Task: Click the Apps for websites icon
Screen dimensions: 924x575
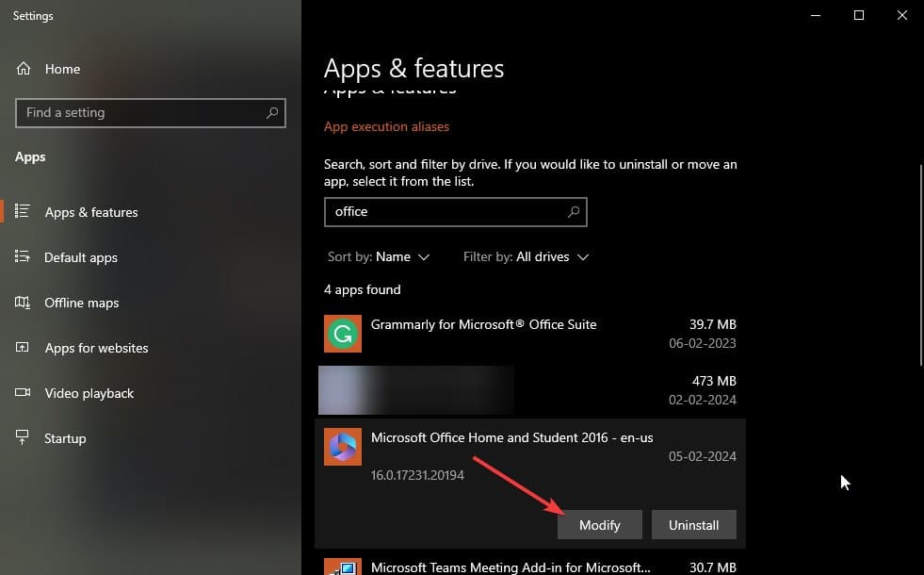Action: [23, 348]
